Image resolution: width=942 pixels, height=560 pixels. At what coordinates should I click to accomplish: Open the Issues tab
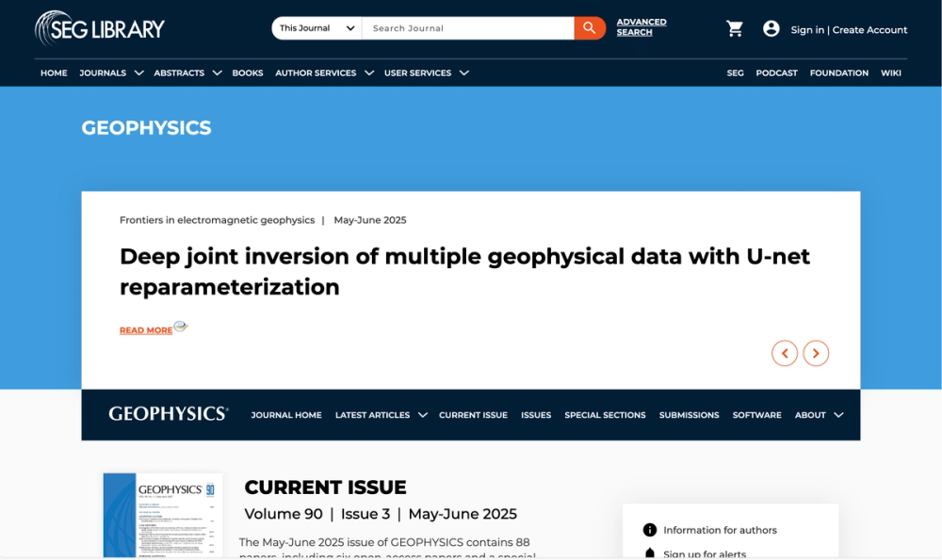(536, 415)
